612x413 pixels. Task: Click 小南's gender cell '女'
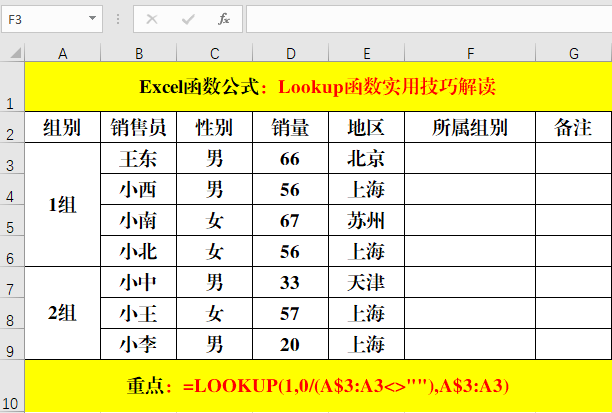[215, 220]
